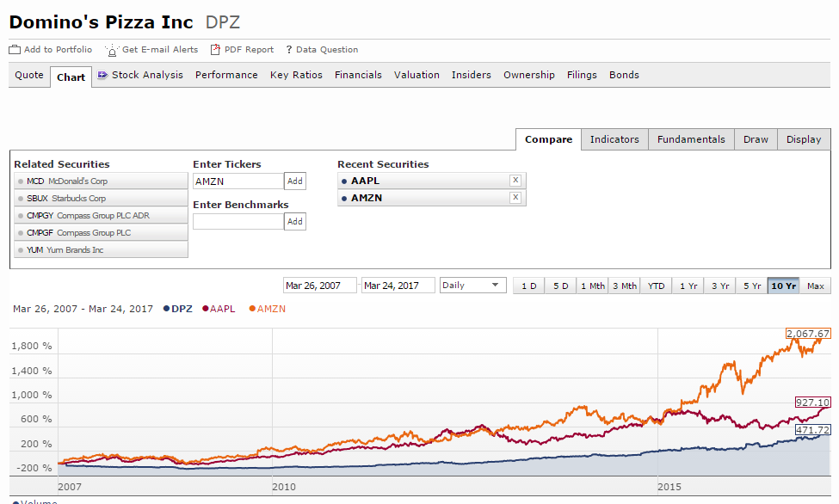Go to the Stock Analysis tab
This screenshot has width=839, height=504.
pos(147,75)
